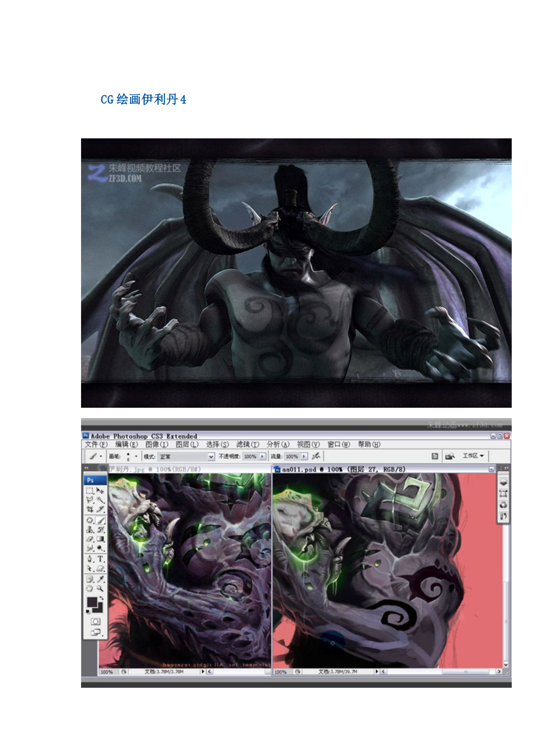This screenshot has height=756, width=535.
Task: Open Adobe Bridge from the options bar
Action: [x=450, y=456]
